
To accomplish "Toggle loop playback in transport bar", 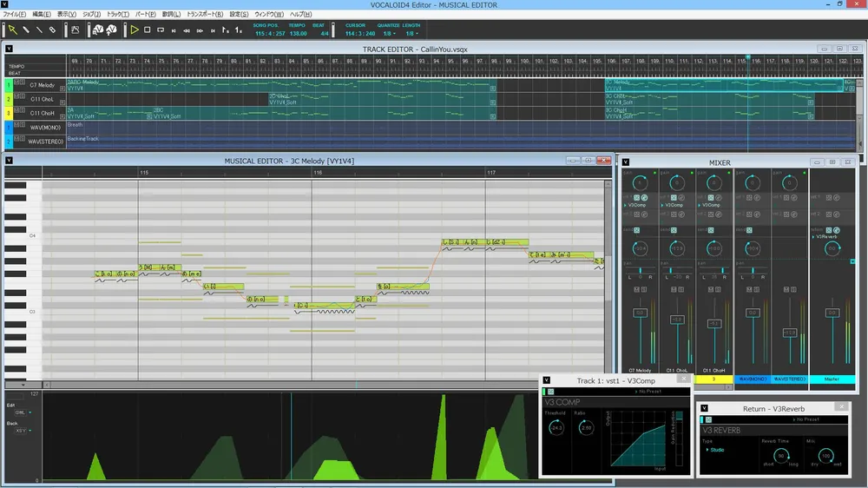I will 161,30.
